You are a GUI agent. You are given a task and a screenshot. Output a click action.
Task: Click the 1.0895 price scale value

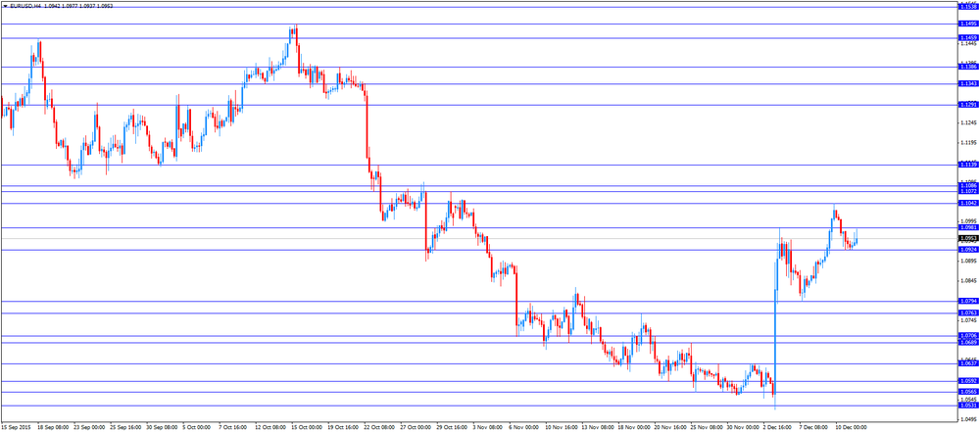968,261
